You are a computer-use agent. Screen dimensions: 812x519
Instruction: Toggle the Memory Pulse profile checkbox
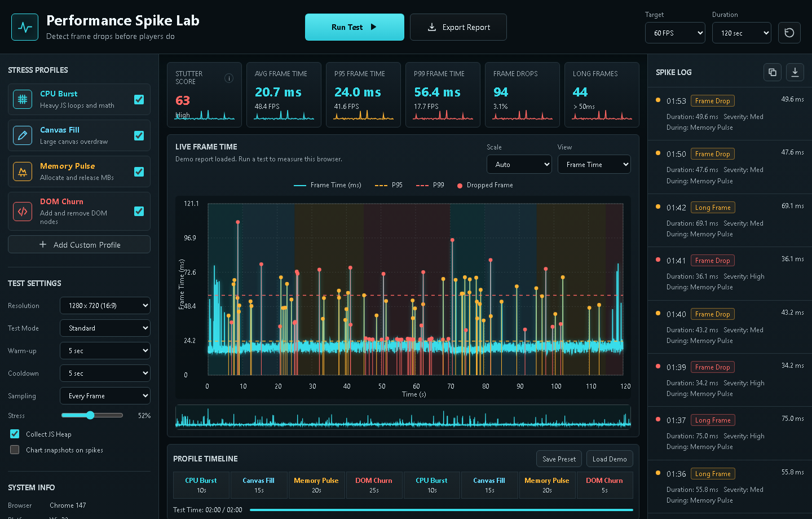click(139, 171)
